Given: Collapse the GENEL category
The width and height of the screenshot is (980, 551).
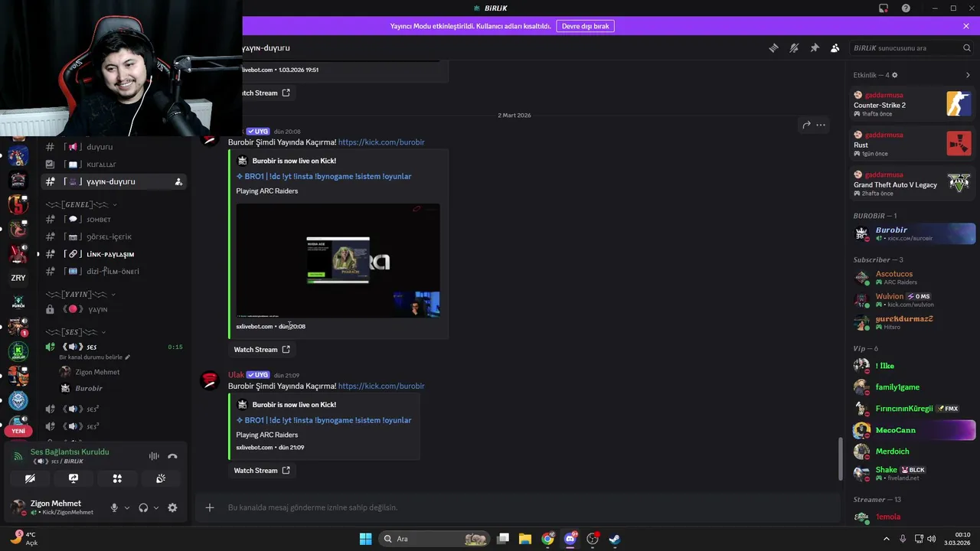Looking at the screenshot, I should [80, 204].
